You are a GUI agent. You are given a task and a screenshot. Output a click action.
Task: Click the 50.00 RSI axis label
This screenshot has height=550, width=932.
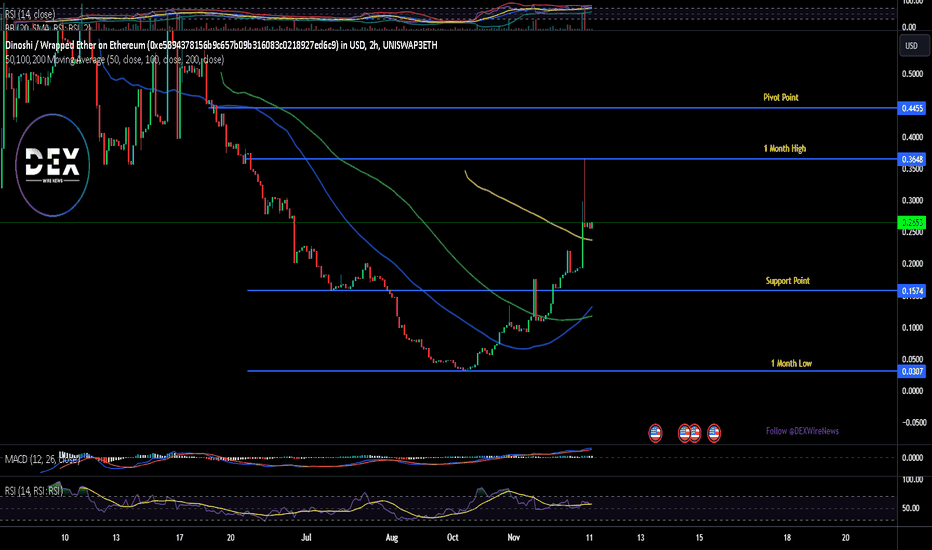[x=910, y=508]
